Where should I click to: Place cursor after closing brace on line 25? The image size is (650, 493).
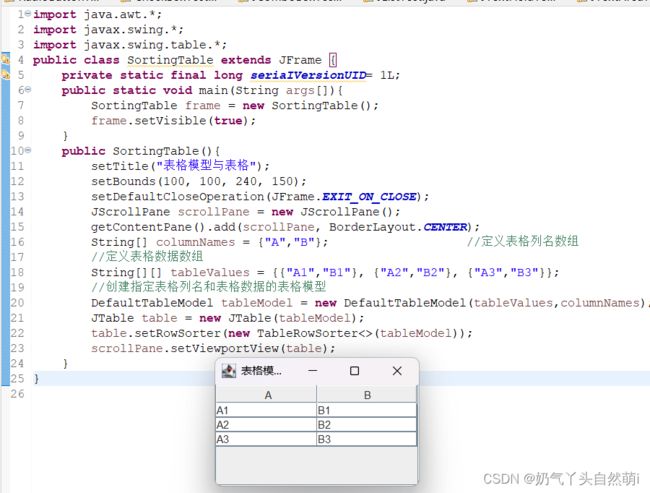pos(40,379)
